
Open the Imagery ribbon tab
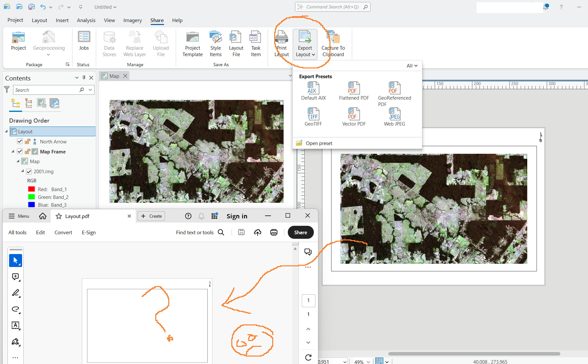coord(133,20)
